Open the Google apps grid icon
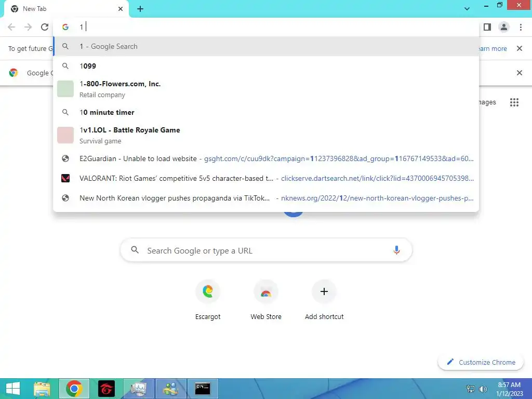The image size is (532, 399). click(x=514, y=102)
